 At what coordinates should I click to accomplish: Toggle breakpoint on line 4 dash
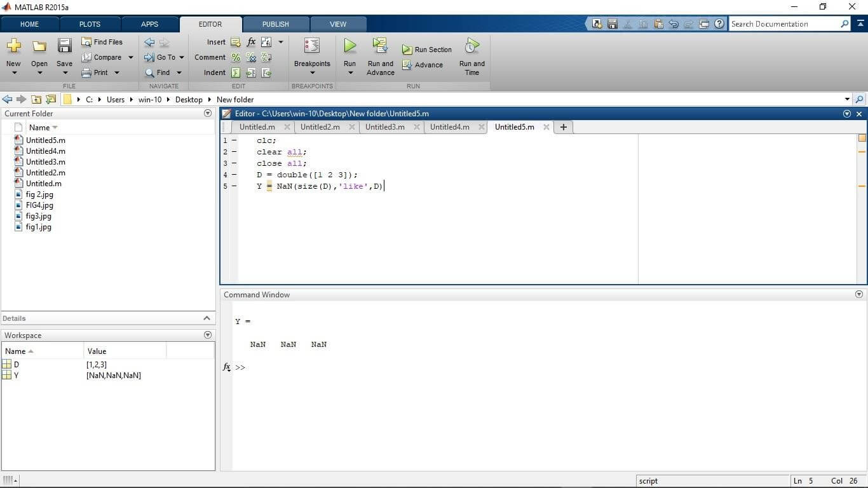tap(234, 175)
